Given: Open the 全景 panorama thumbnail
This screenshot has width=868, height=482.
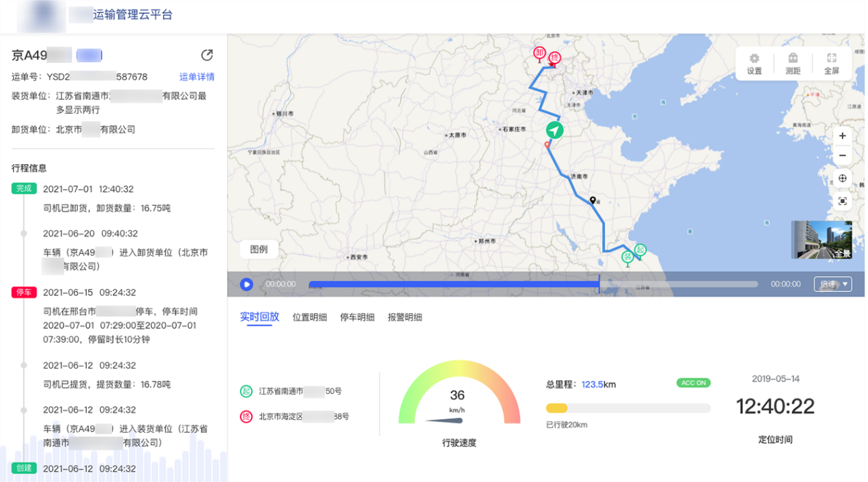Looking at the screenshot, I should point(822,240).
